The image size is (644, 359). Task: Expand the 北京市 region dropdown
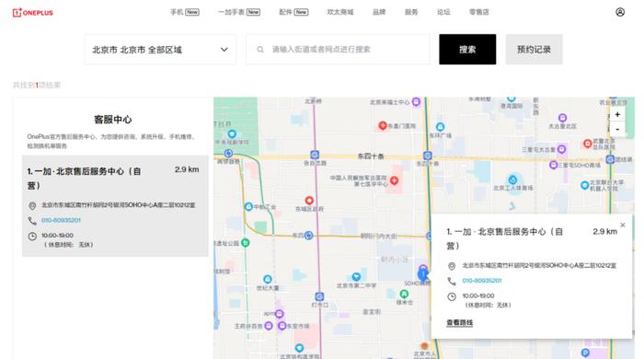[161, 50]
